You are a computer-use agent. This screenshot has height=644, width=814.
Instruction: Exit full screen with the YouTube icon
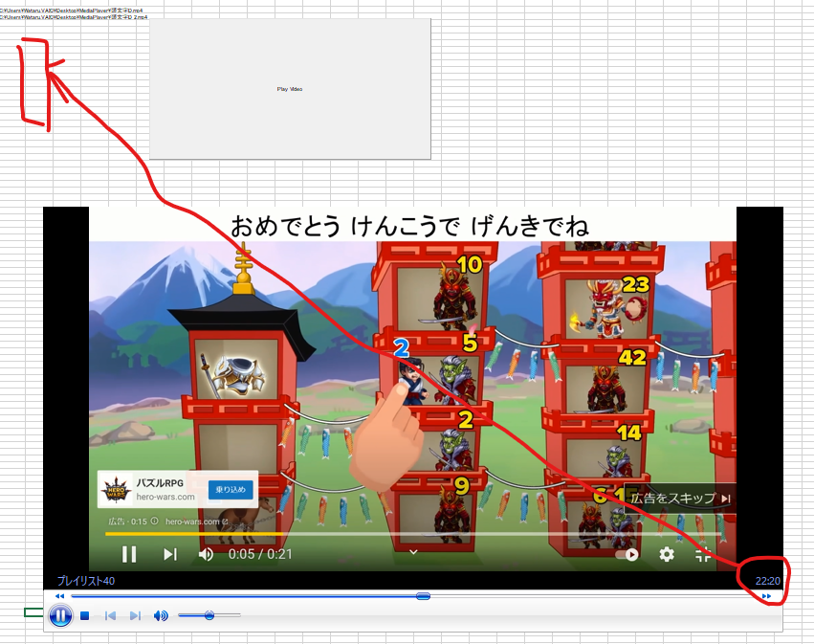click(x=703, y=555)
